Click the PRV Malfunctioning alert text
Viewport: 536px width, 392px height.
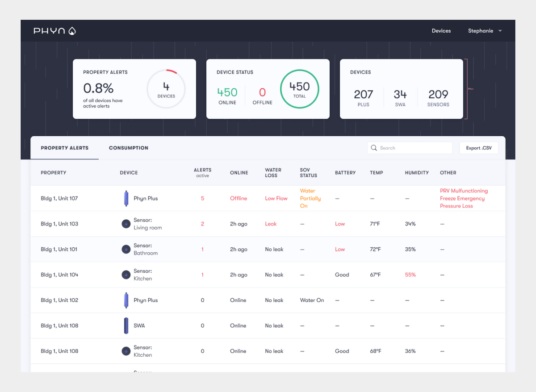464,191
